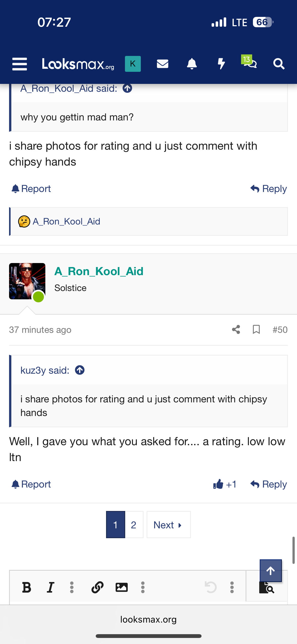Image resolution: width=297 pixels, height=644 pixels.
Task: Reply to A_Ron_Kool_Aid's post #50
Action: (x=269, y=484)
